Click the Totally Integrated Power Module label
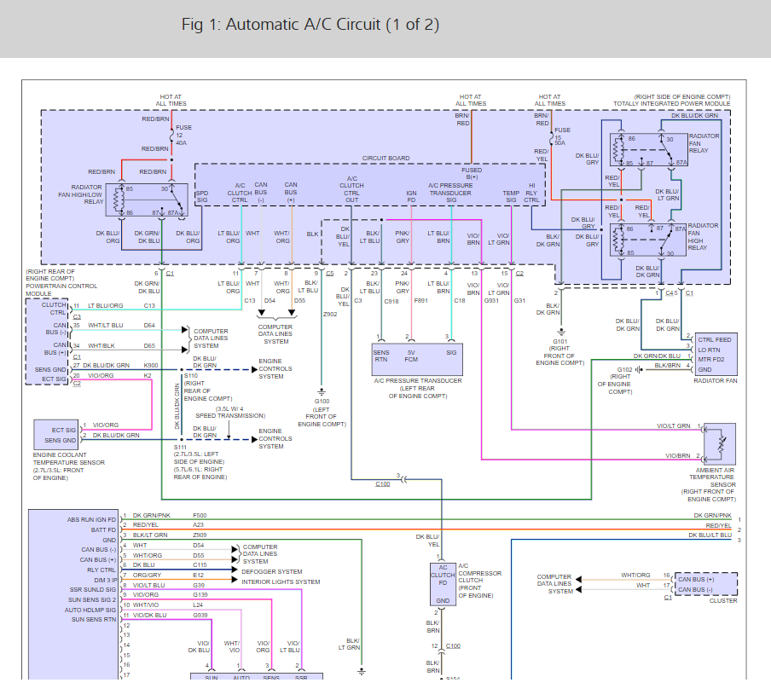The width and height of the screenshot is (771, 700). point(671,104)
